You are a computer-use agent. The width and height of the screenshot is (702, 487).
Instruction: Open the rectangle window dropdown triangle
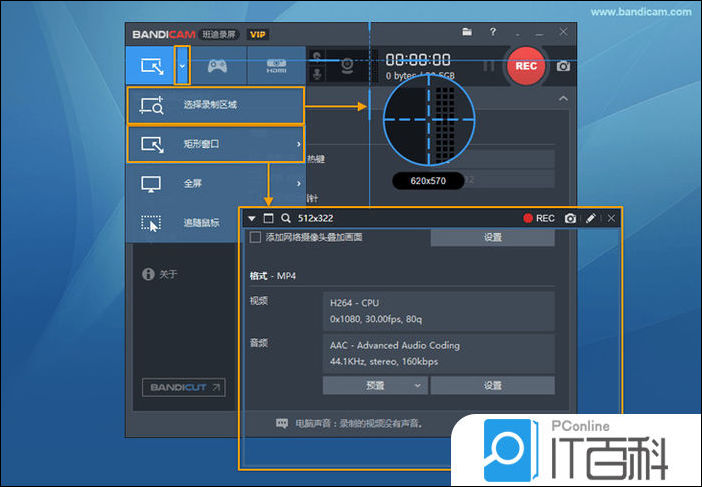pos(252,218)
